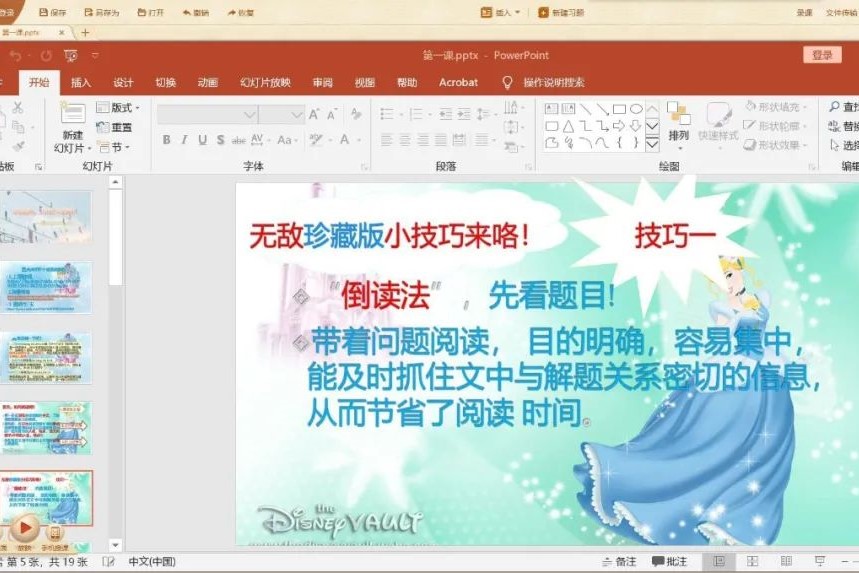The width and height of the screenshot is (859, 573).
Task: Select the Text Box shape in gallery
Action: [x=552, y=109]
